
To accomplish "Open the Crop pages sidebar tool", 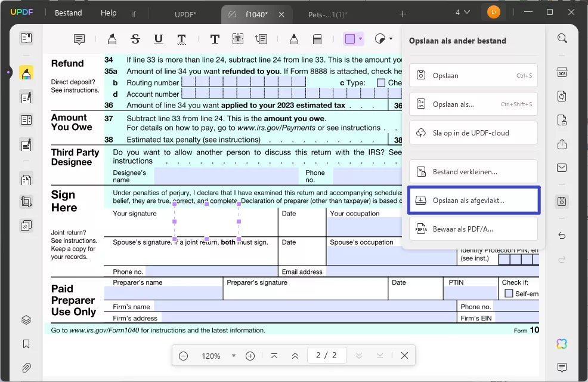I will point(26,202).
